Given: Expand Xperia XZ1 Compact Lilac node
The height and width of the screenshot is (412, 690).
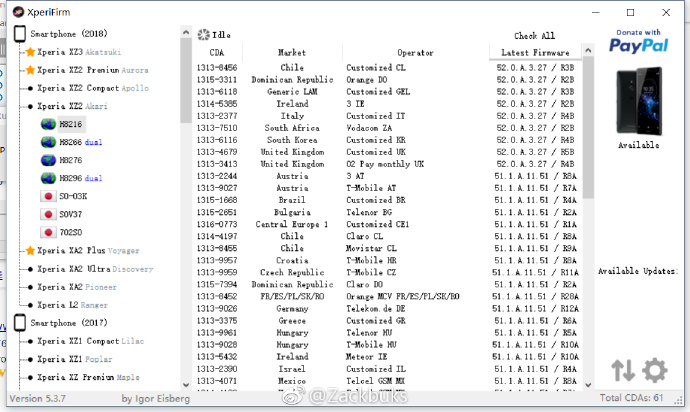Looking at the screenshot, I should [x=90, y=341].
